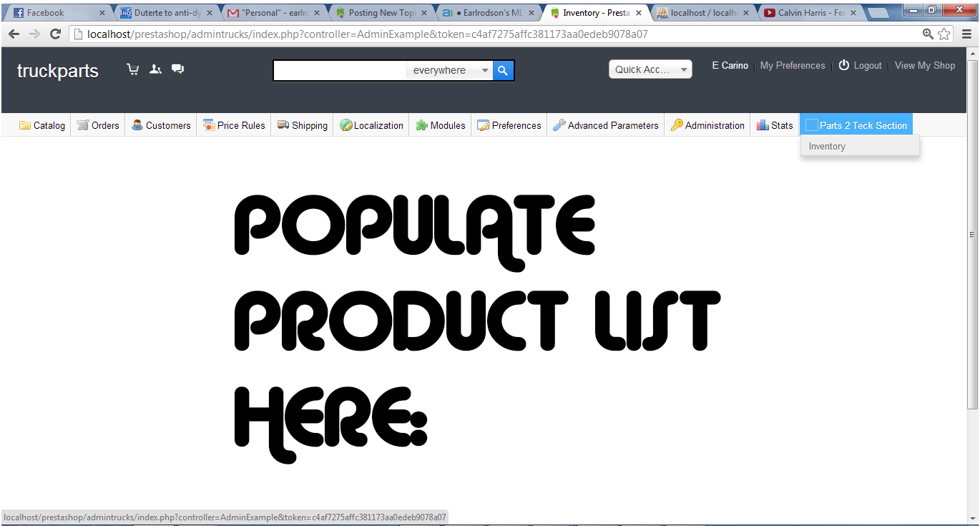Close the Earlrodson's tab
This screenshot has height=526, width=980.
pyautogui.click(x=532, y=13)
